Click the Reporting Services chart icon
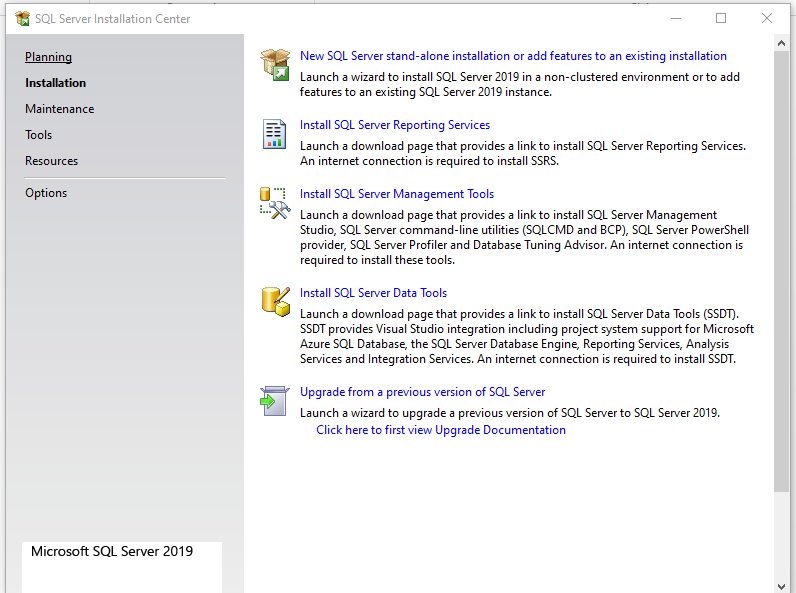Screen dimensions: 796x593 point(274,134)
